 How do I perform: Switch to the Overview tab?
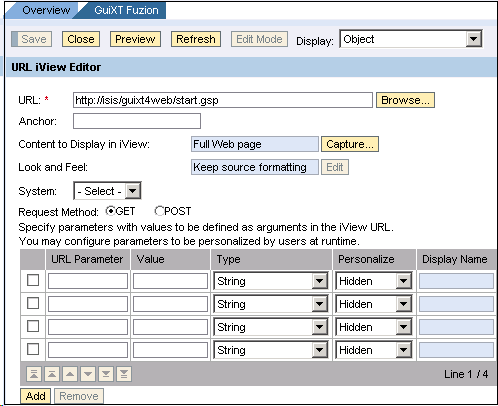[46, 10]
